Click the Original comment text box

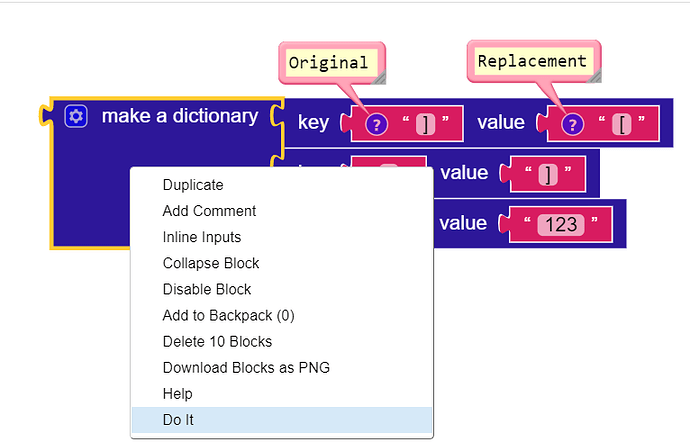point(328,62)
